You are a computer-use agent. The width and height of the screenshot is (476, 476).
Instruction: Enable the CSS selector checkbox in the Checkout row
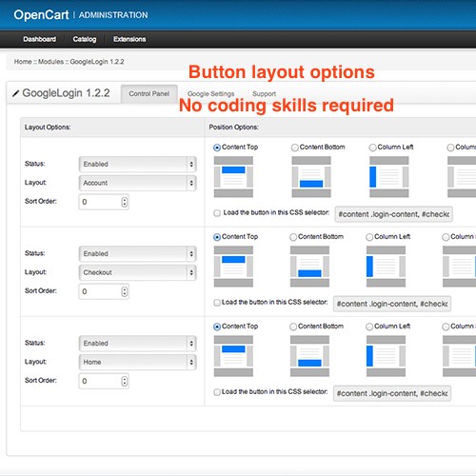pyautogui.click(x=217, y=303)
